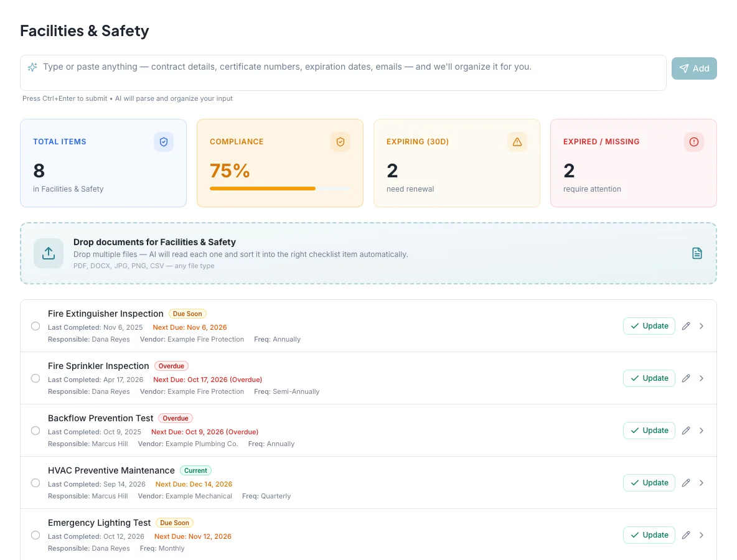Click the document file icon in drop zone
Image resolution: width=737 pixels, height=560 pixels.
tap(697, 253)
